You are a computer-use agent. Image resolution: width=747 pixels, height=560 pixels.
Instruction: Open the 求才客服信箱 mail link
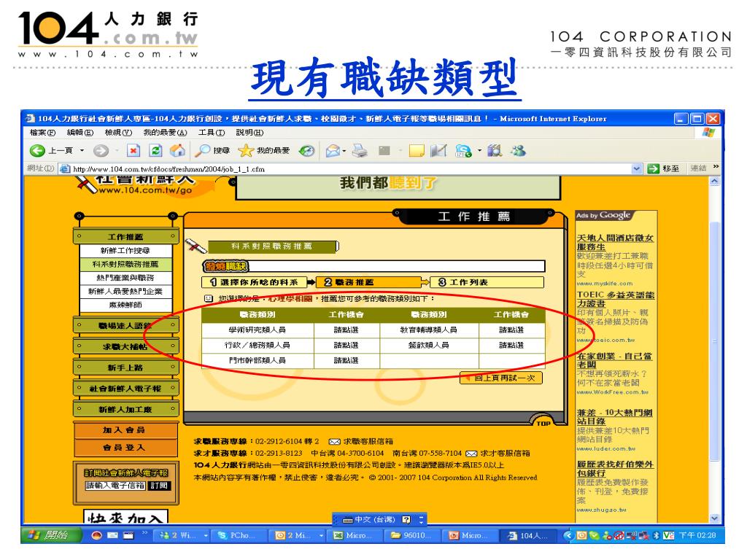(x=498, y=454)
